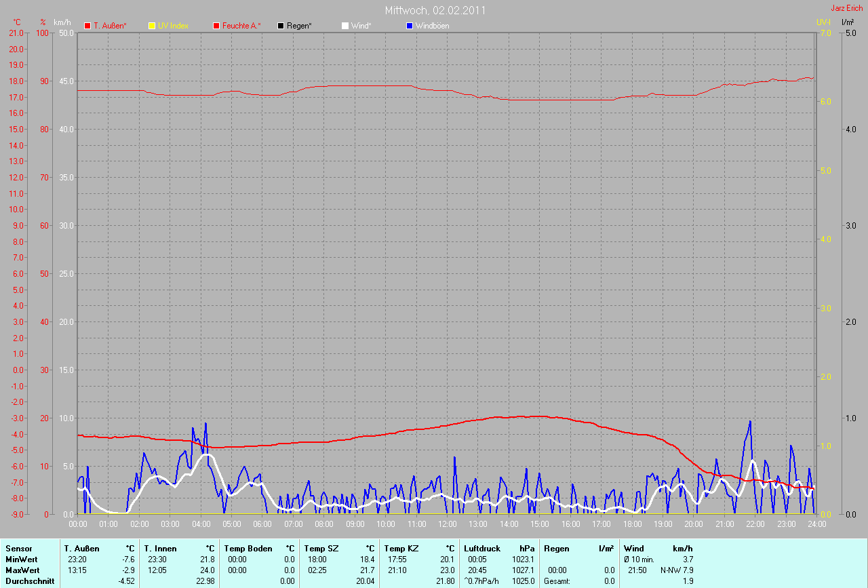Select the T. Innen column header

click(160, 548)
